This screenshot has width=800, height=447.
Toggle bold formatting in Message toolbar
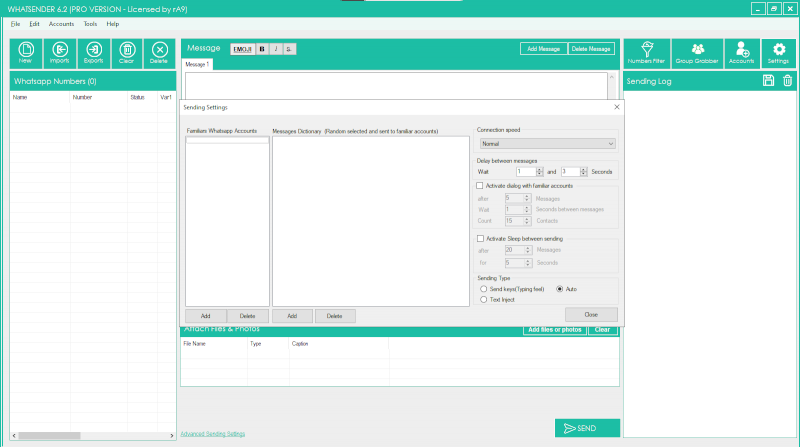262,48
